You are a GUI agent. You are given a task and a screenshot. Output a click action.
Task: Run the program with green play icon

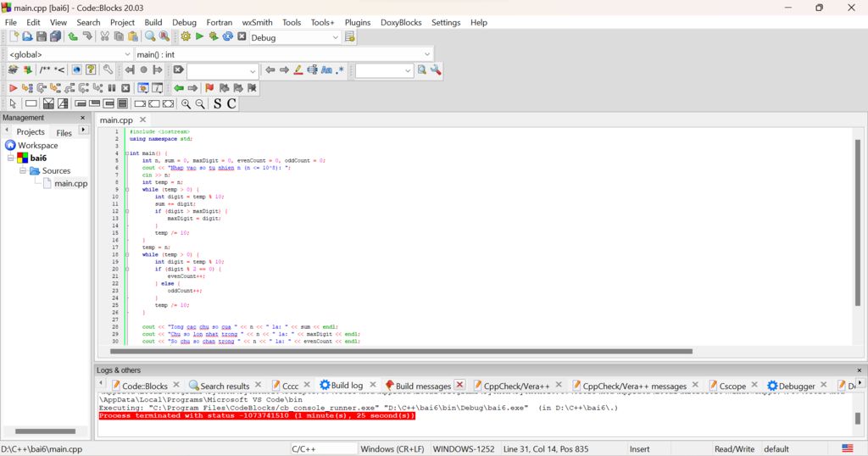199,36
